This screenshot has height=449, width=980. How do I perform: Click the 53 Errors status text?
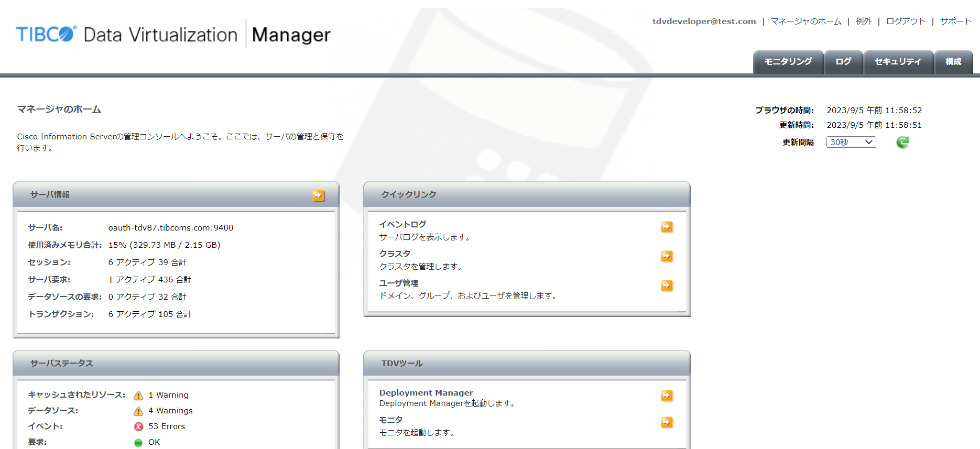167,426
